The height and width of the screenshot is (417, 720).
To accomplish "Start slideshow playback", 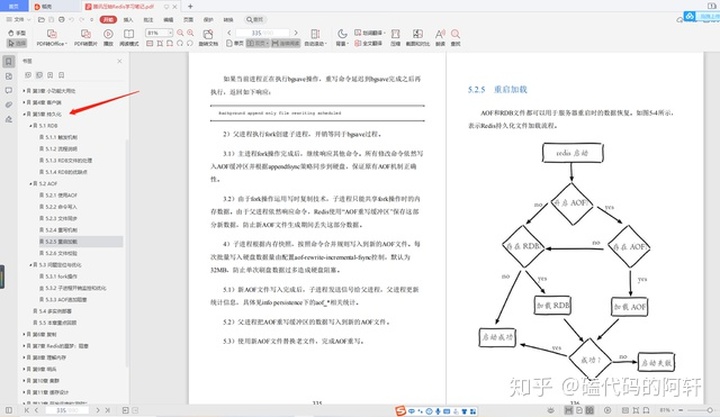I will pyautogui.click(x=108, y=37).
